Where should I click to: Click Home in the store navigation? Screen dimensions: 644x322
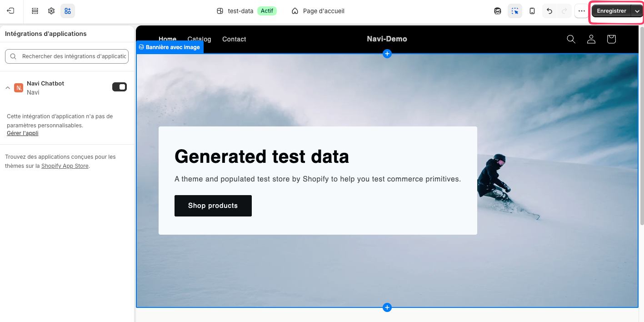tap(167, 39)
